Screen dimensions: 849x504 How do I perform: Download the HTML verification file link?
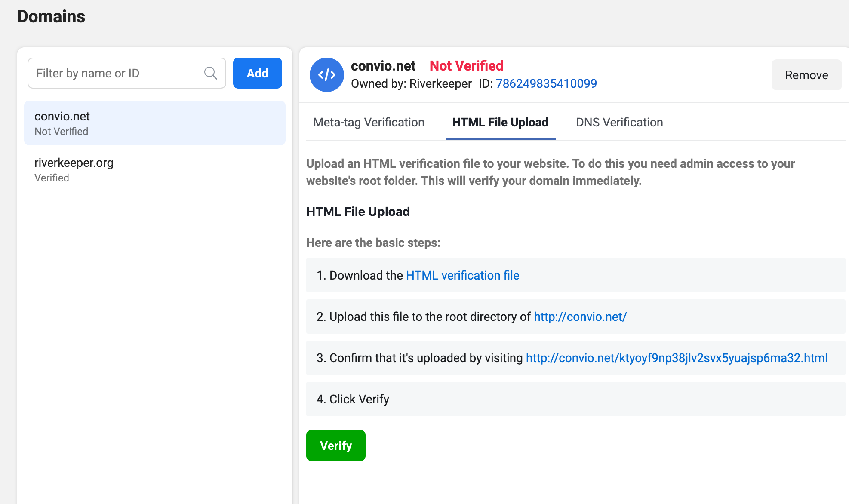pos(462,275)
